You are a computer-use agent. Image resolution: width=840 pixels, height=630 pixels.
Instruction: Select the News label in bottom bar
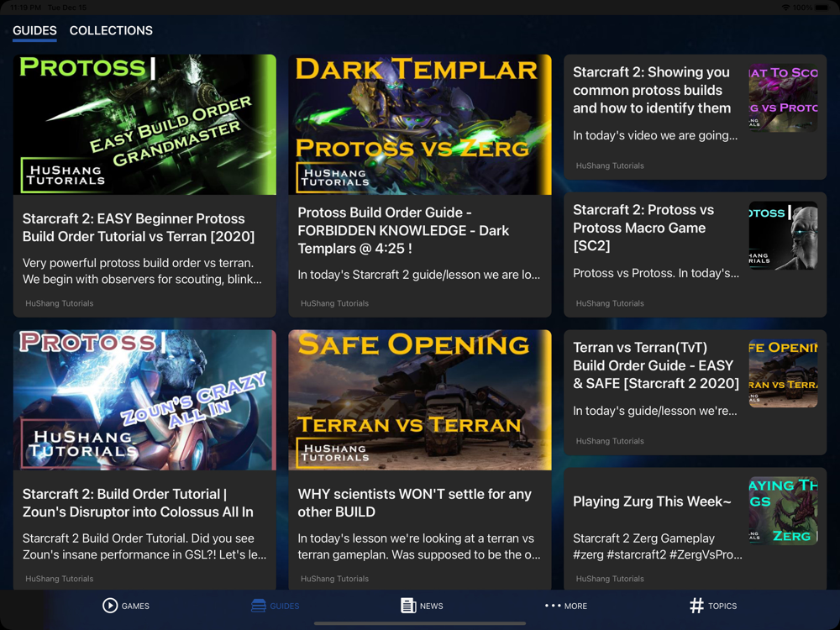click(431, 606)
